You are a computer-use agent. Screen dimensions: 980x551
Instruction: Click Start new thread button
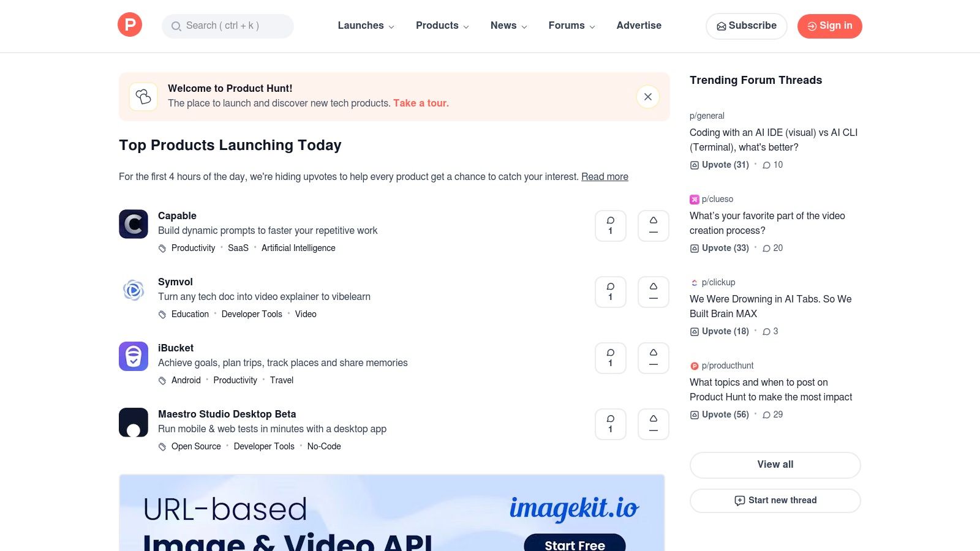tap(775, 500)
